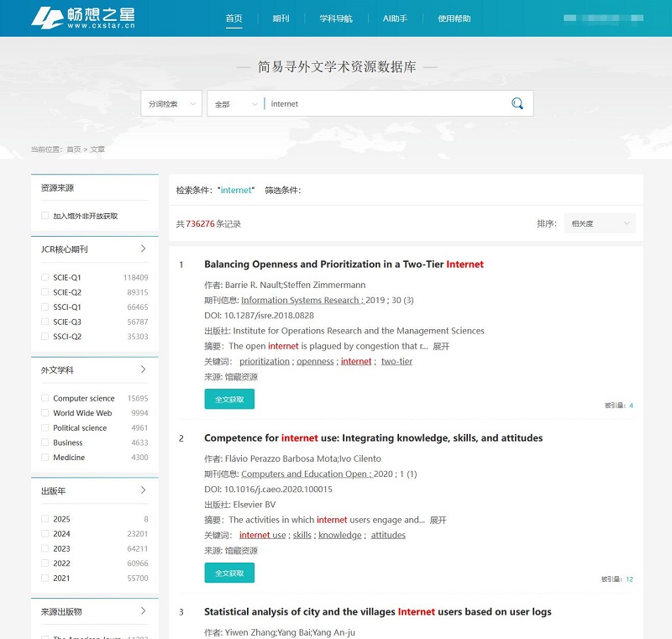Viewport: 672px width, 639px height.
Task: Check the World Wide Web filter
Action: tap(45, 413)
